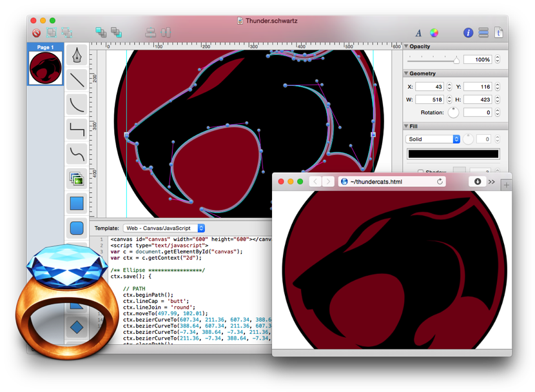Click the code line 'ctx.beginPath();'
The image size is (535, 392).
[x=148, y=295]
